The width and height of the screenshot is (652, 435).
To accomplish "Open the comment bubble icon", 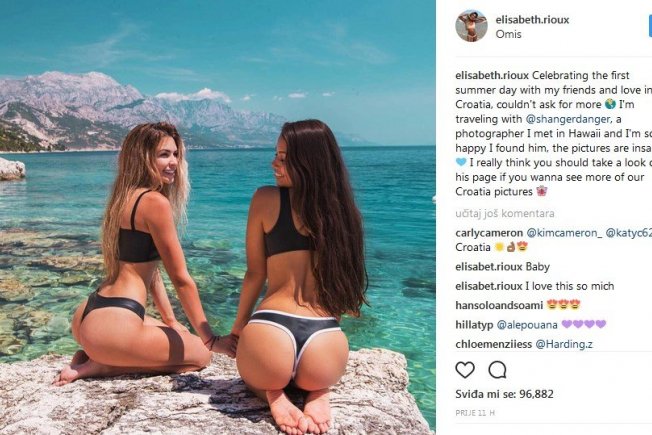I will click(497, 370).
